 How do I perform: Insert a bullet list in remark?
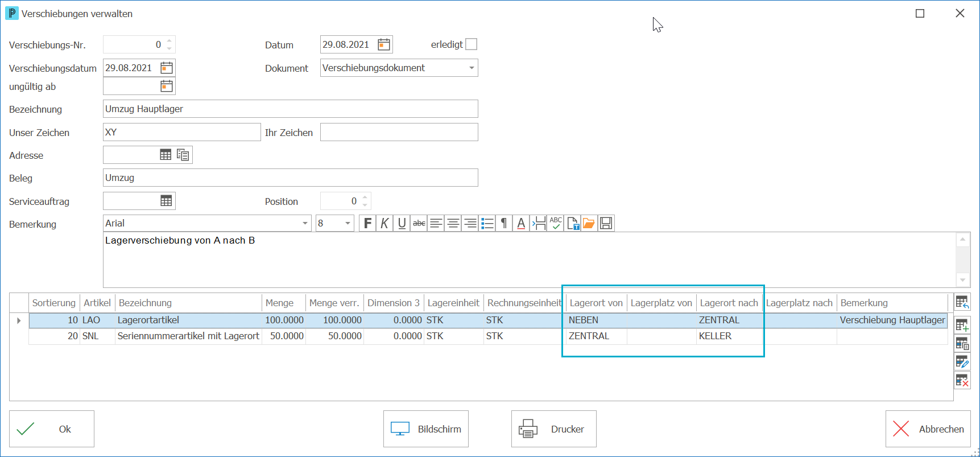[487, 223]
